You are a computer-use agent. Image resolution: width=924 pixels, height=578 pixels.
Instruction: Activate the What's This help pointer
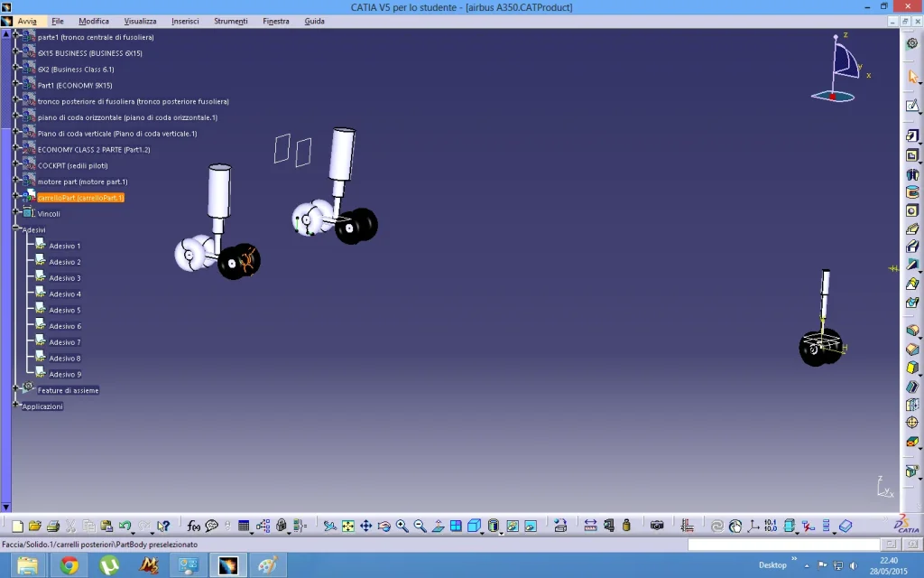click(x=163, y=526)
